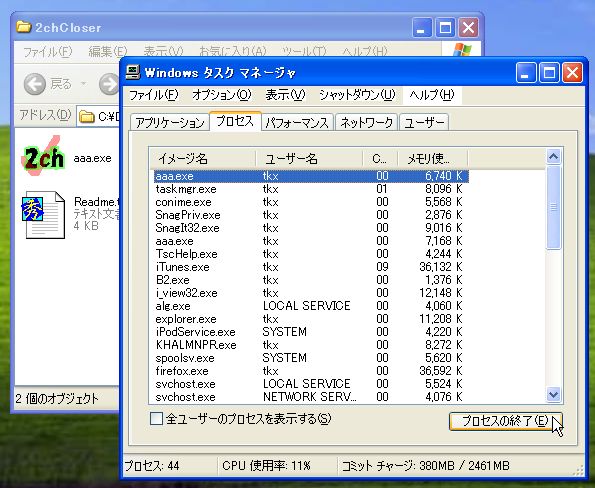The height and width of the screenshot is (488, 595).
Task: Select the highlighted aaa.exe 6,740 K process row
Action: click(x=311, y=176)
